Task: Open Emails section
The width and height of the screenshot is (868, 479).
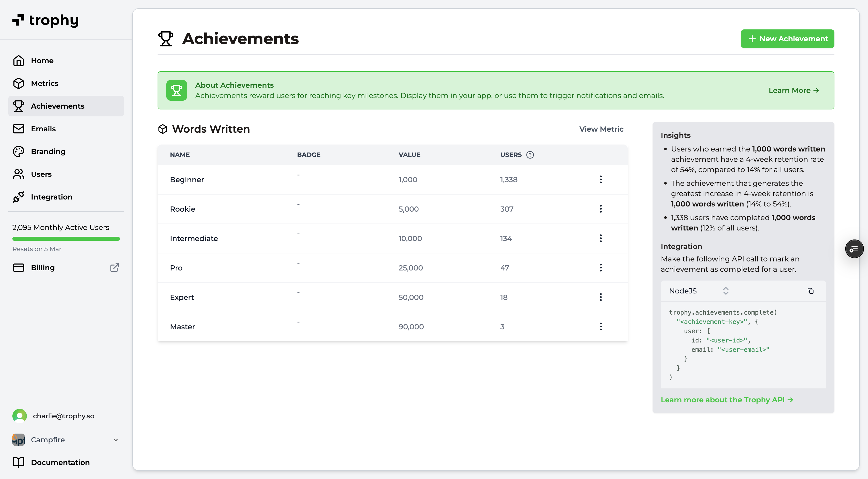Action: (x=66, y=129)
